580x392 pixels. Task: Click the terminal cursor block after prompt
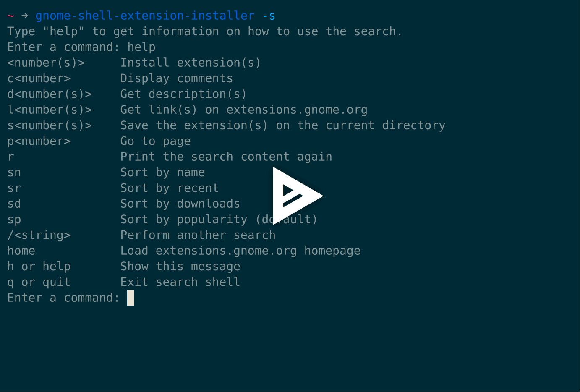tap(131, 298)
